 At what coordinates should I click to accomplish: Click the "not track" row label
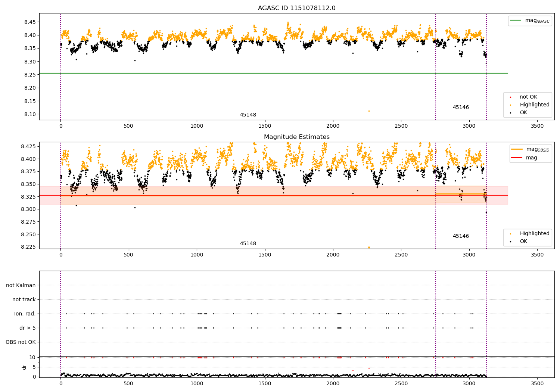tap(24, 299)
